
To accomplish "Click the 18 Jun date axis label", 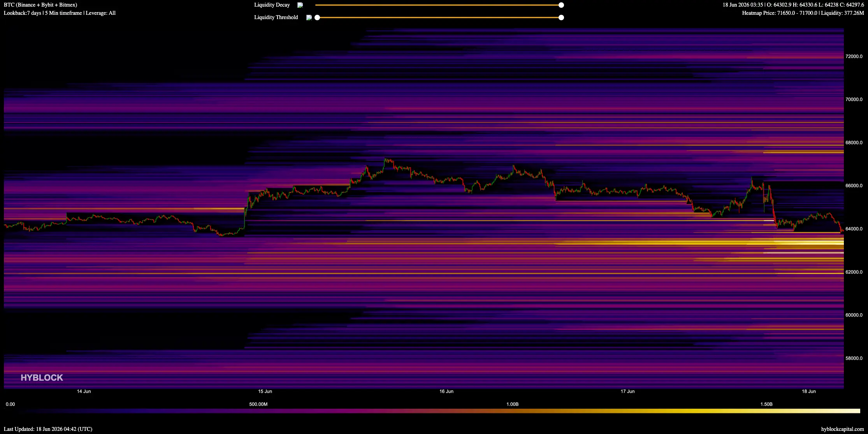I will (809, 392).
